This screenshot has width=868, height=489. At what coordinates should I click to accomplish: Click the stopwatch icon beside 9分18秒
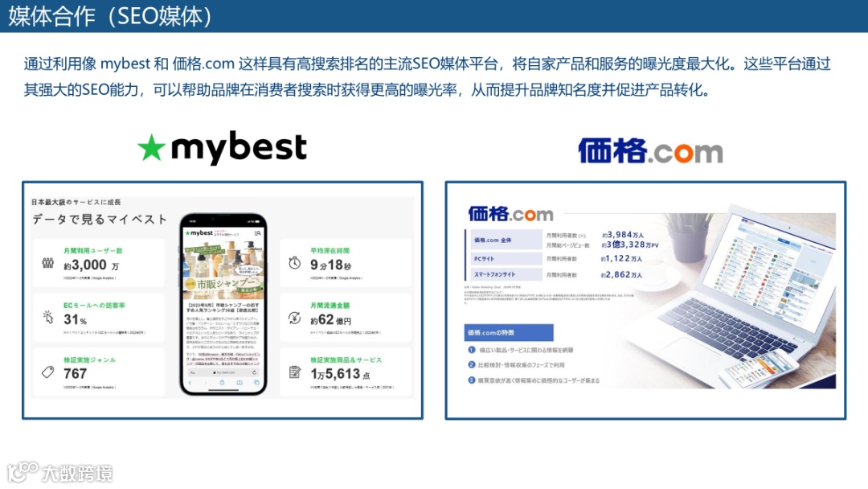click(294, 263)
